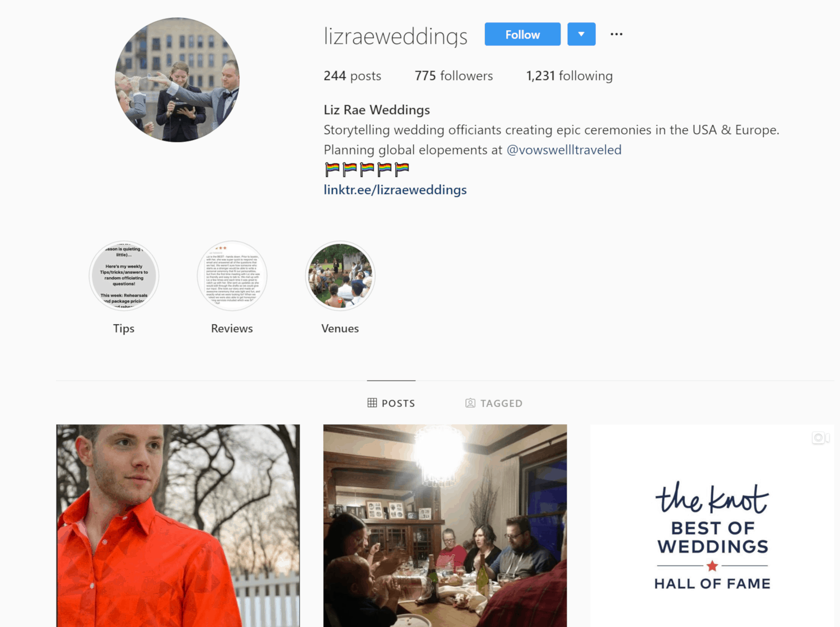Select the Posts tab

[391, 403]
